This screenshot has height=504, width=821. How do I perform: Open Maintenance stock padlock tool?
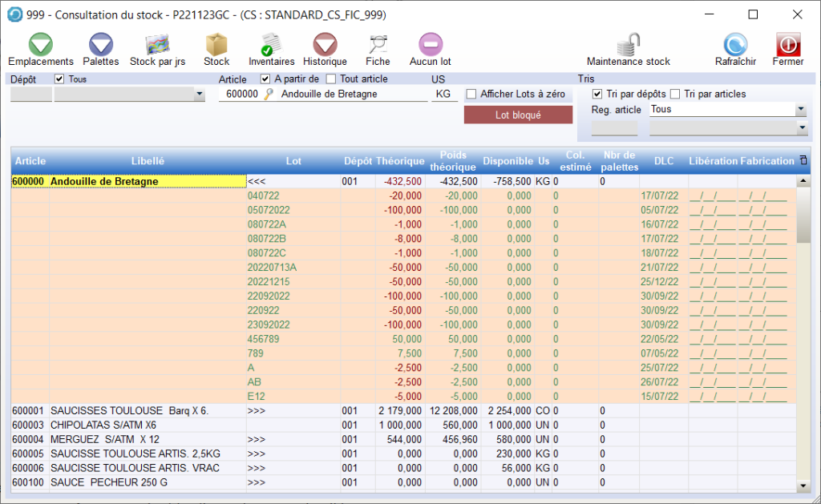pos(629,46)
